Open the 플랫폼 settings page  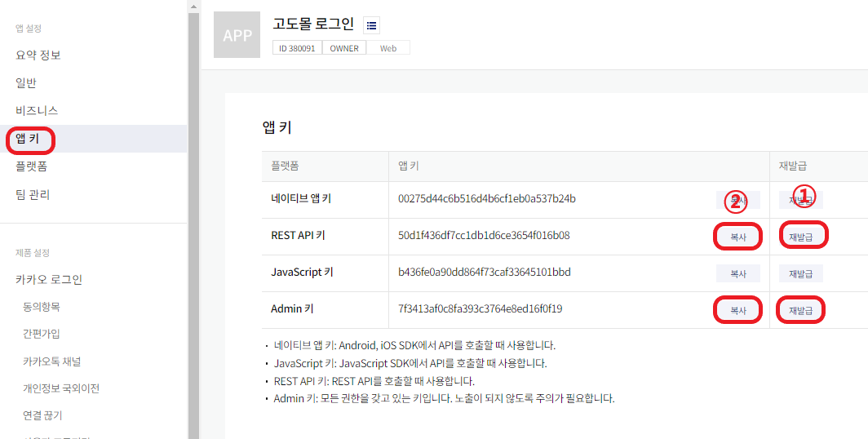(32, 166)
